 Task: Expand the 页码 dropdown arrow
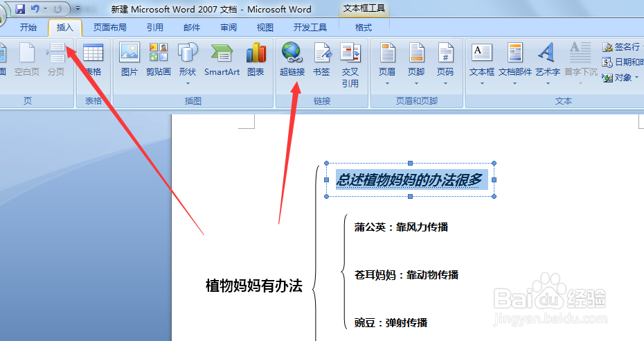(445, 83)
